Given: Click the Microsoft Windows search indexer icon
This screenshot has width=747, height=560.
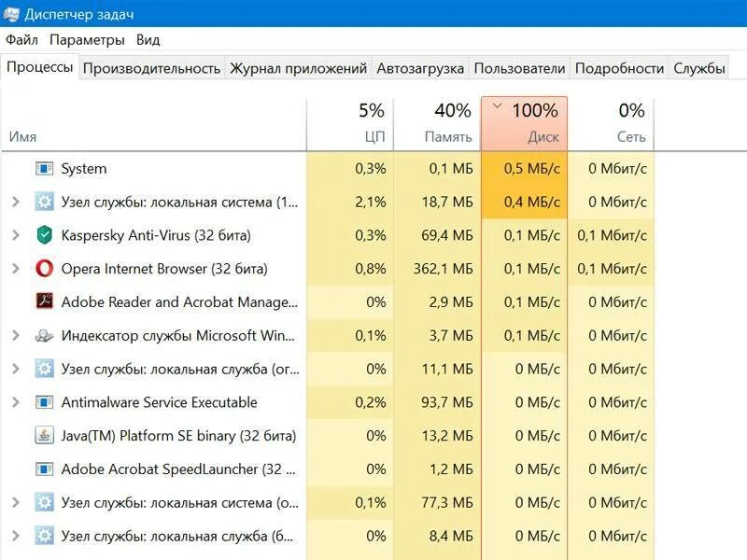Looking at the screenshot, I should click(x=44, y=336).
